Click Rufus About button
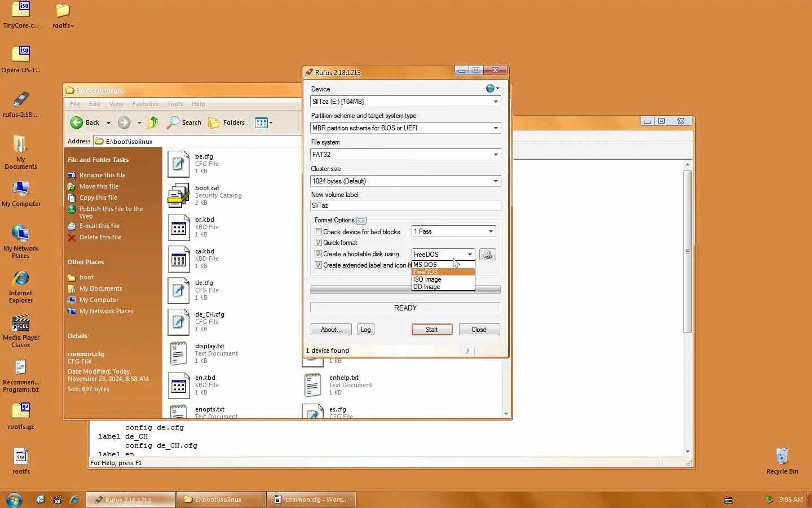 click(x=331, y=330)
